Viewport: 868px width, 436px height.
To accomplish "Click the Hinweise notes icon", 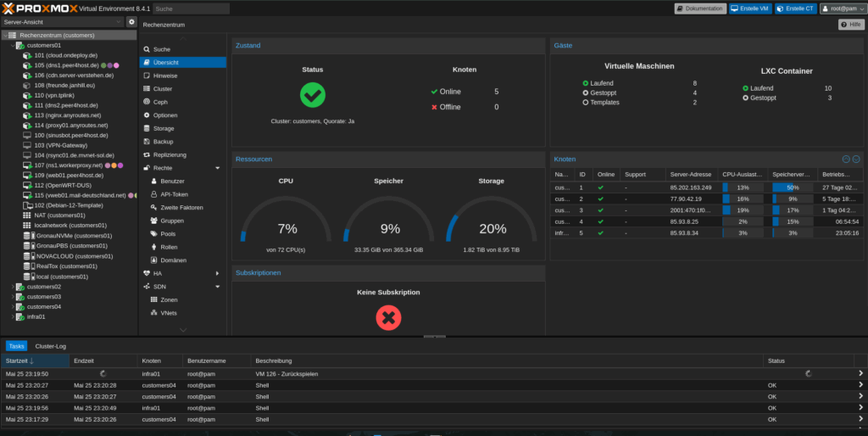I will click(x=146, y=75).
